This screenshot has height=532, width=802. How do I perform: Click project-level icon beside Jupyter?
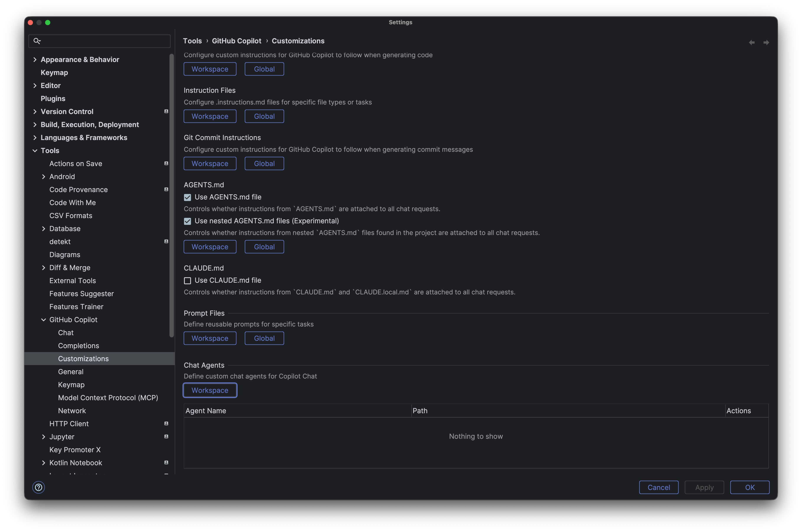point(166,436)
